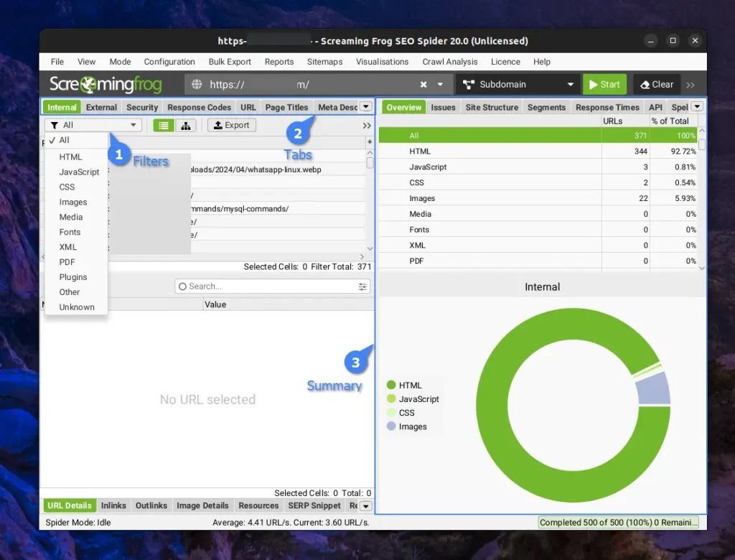Switch to the Resources tab
735x560 pixels.
258,505
